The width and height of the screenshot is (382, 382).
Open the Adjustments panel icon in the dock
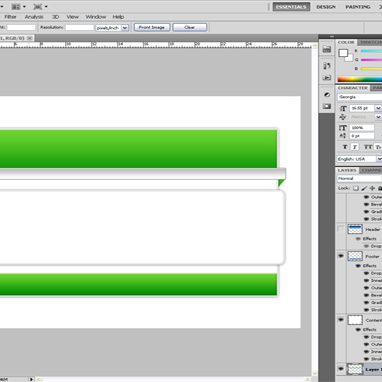tap(327, 95)
